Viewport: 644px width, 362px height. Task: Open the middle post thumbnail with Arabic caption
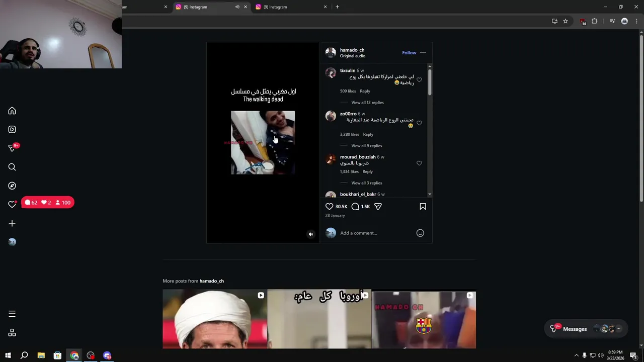point(319,319)
